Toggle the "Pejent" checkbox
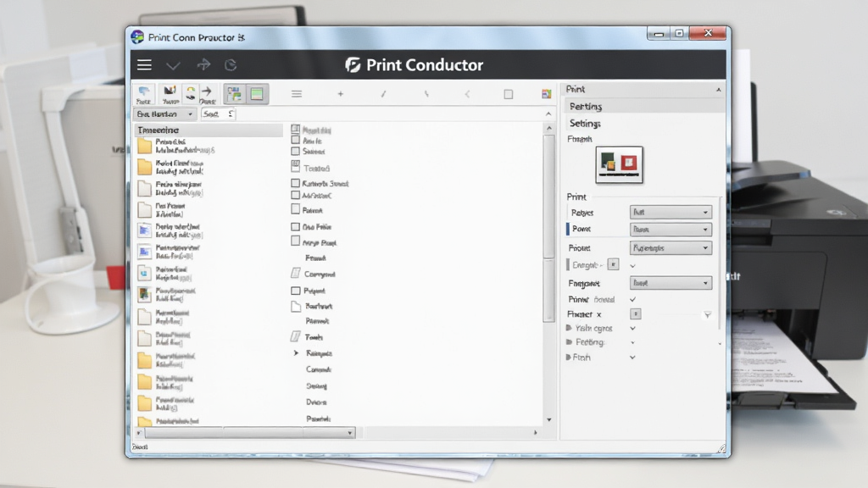The image size is (868, 488). [296, 291]
